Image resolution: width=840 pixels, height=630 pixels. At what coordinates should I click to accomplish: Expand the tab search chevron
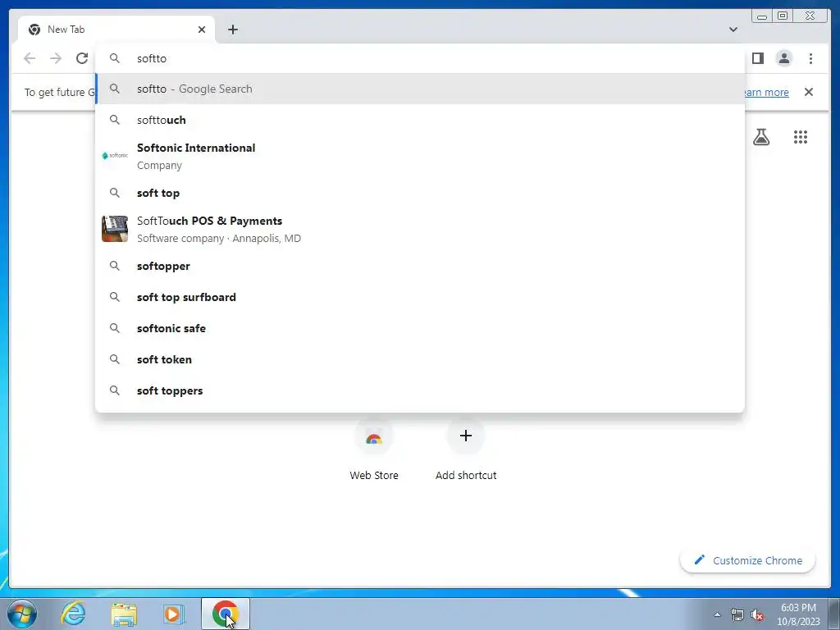pos(733,30)
